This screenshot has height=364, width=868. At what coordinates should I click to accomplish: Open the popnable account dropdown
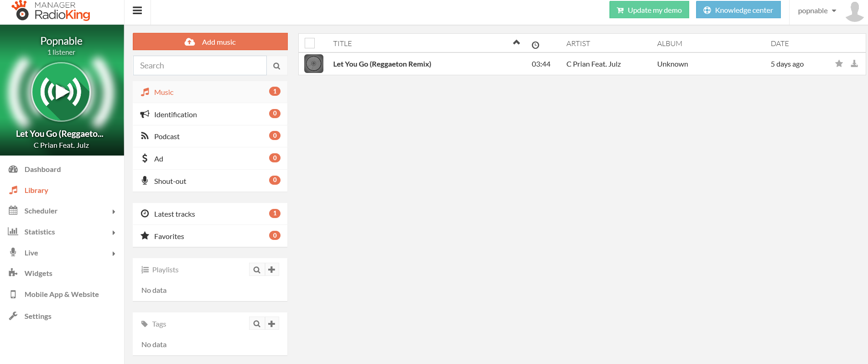coord(816,11)
